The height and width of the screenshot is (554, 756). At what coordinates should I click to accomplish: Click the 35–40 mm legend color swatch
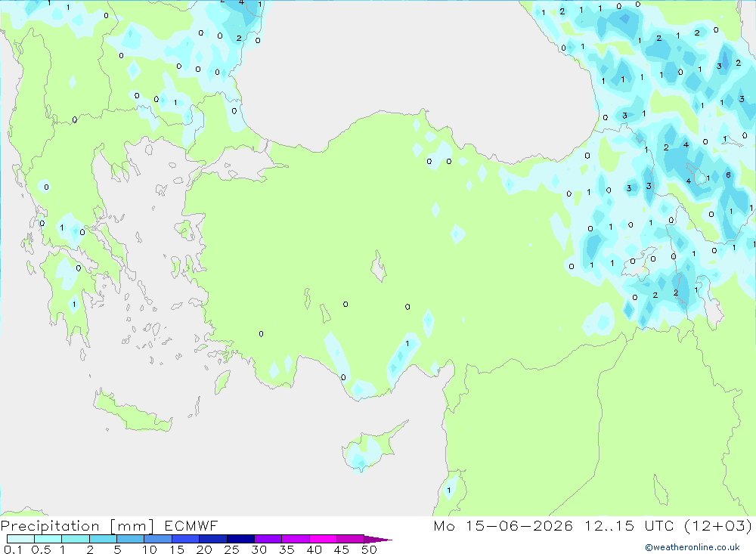click(x=296, y=539)
